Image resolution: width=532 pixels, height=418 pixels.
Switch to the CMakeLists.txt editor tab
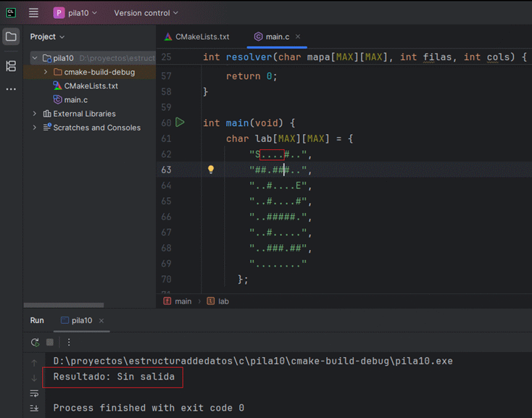(x=196, y=36)
